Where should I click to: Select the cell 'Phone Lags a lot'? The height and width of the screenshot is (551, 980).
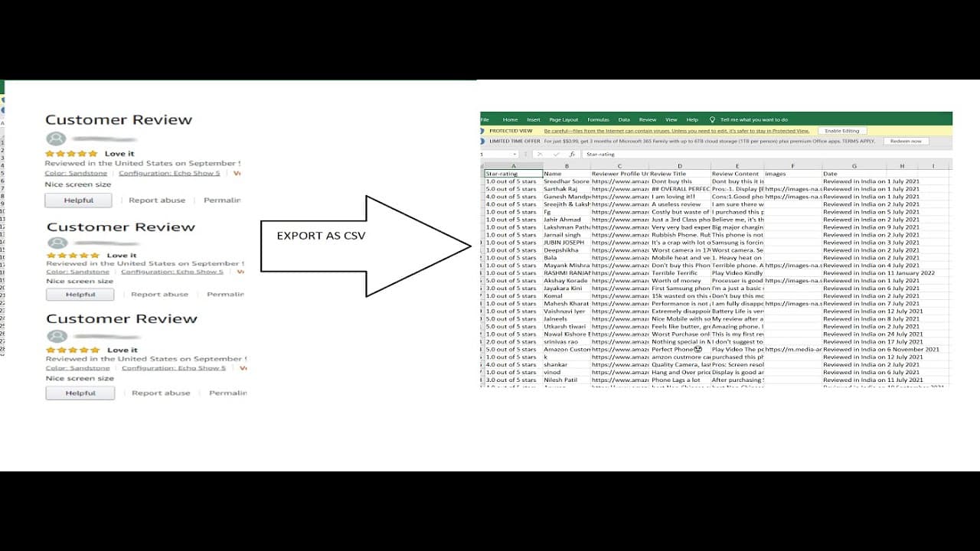click(680, 380)
